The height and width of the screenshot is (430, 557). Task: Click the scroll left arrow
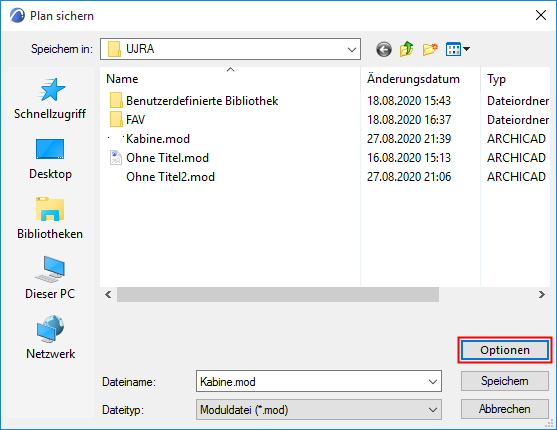[108, 295]
